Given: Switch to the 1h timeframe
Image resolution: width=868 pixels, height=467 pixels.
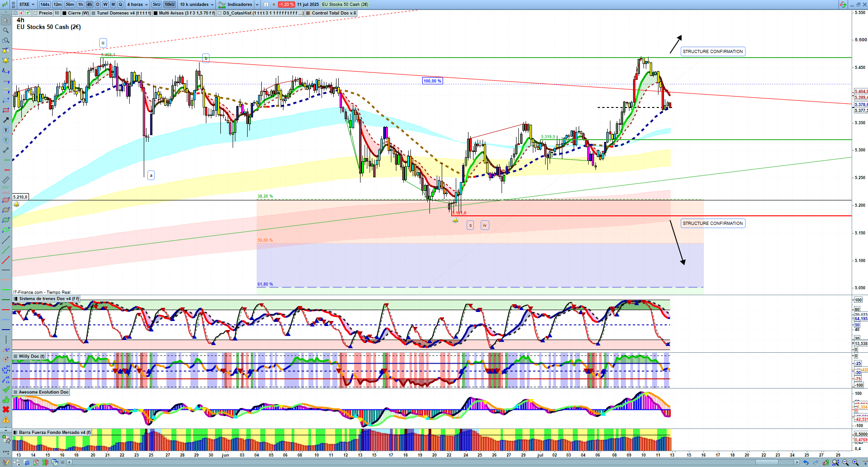Looking at the screenshot, I should click(81, 5).
